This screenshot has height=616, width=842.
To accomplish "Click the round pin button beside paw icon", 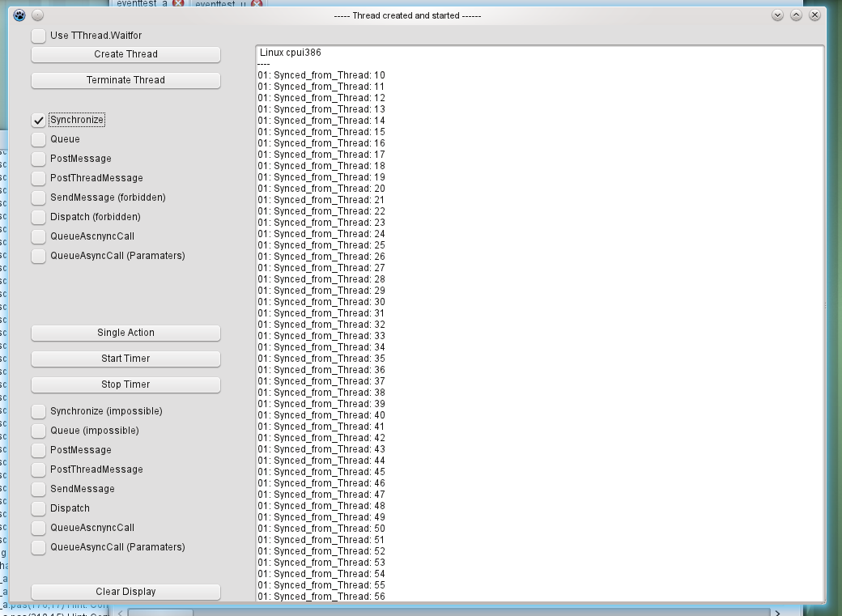I will click(x=38, y=15).
